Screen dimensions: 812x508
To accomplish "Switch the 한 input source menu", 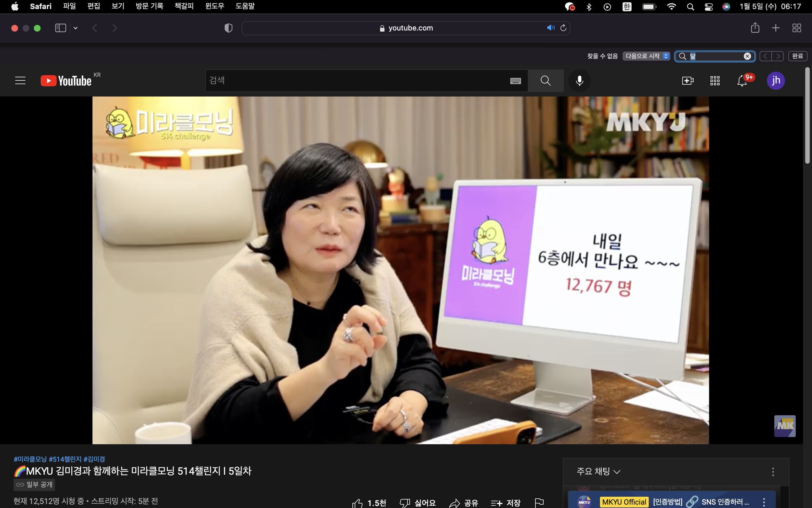I will pos(627,7).
